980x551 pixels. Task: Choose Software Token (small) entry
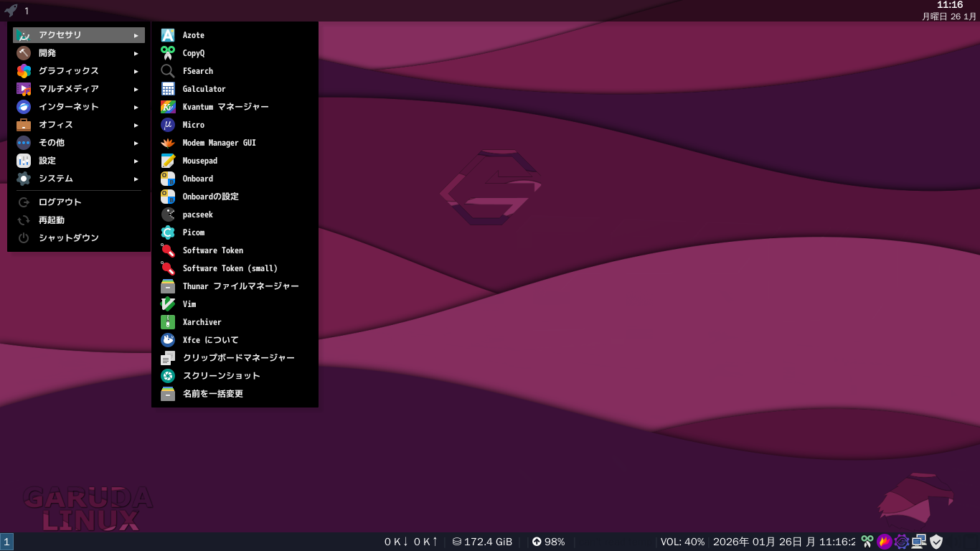click(235, 268)
